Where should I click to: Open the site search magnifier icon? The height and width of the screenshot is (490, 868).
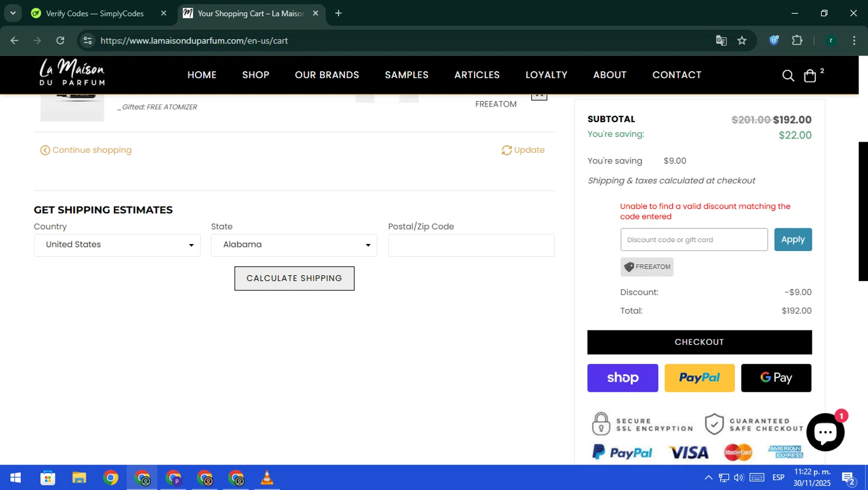click(x=788, y=76)
